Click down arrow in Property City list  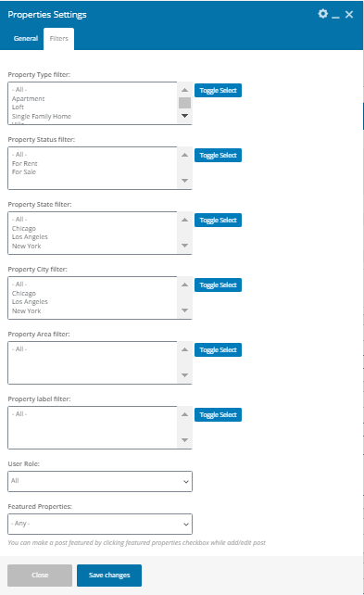184,310
